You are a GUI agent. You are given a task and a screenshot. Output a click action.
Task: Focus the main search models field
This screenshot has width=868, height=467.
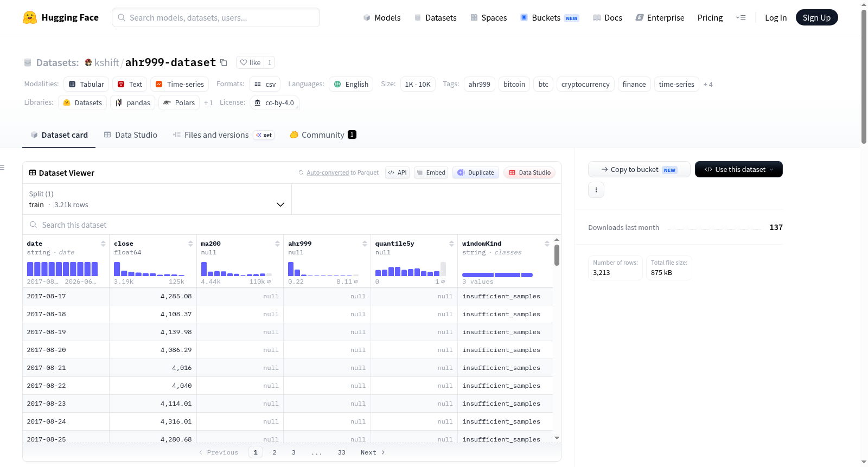click(x=216, y=17)
